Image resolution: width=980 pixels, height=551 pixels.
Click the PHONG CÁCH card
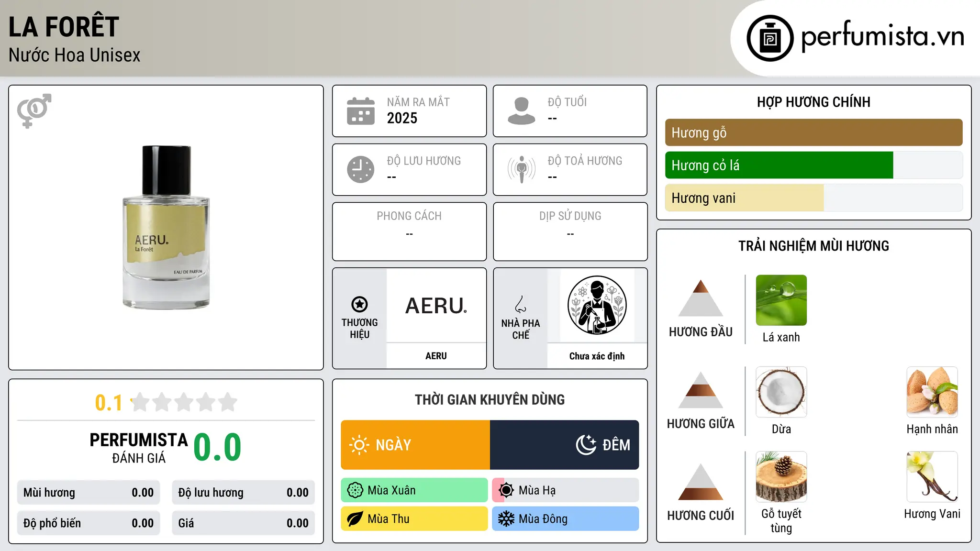[x=409, y=231]
